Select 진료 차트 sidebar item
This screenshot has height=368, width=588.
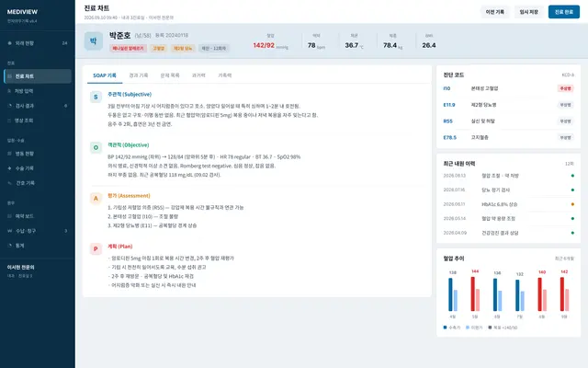(x=38, y=76)
